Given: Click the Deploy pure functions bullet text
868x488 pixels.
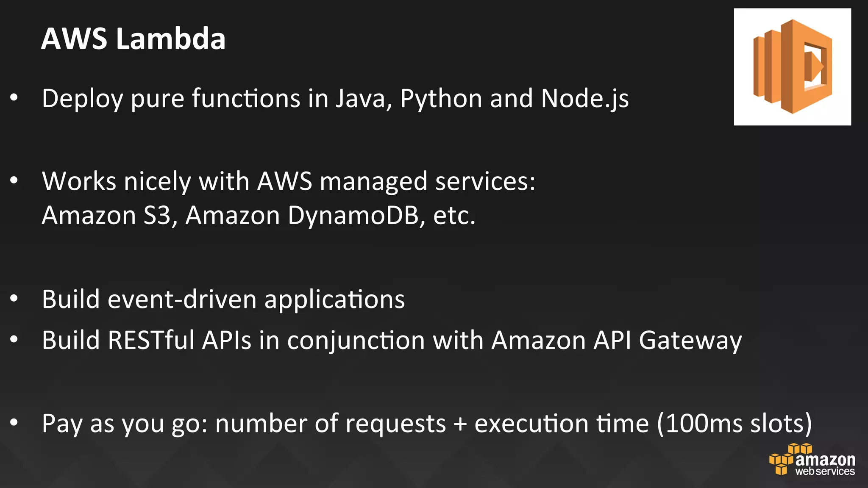Looking at the screenshot, I should pyautogui.click(x=335, y=99).
